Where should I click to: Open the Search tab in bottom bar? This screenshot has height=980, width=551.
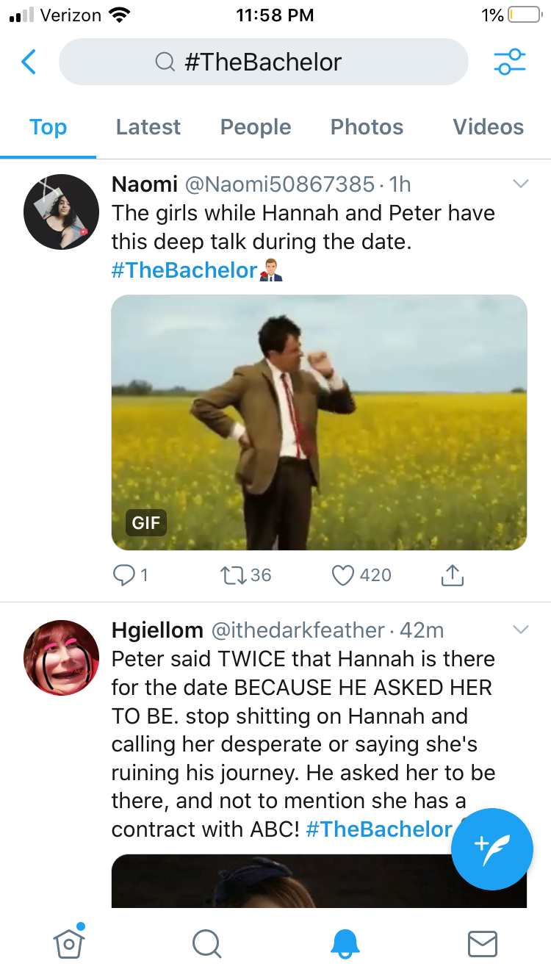point(206,943)
